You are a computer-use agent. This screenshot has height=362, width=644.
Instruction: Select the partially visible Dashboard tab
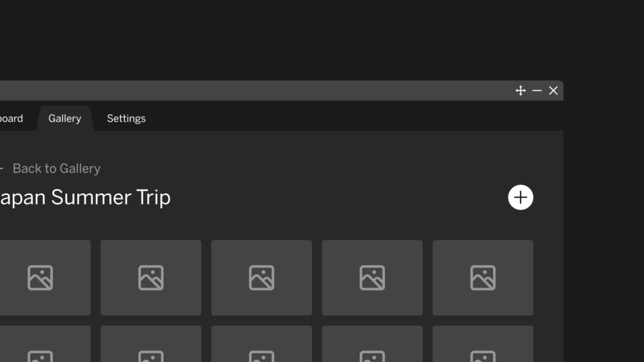click(11, 119)
